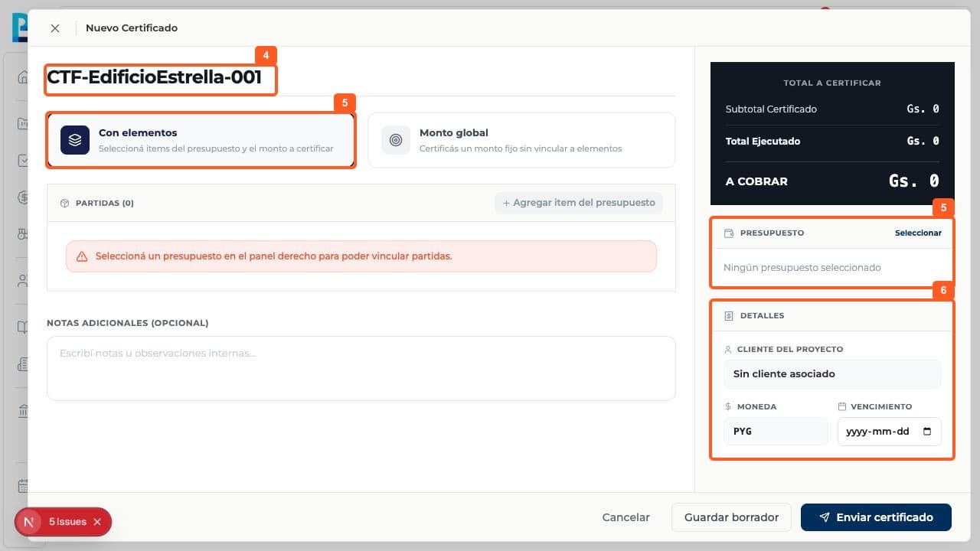Click the dollar icon beside MONEDA

pyautogui.click(x=728, y=407)
